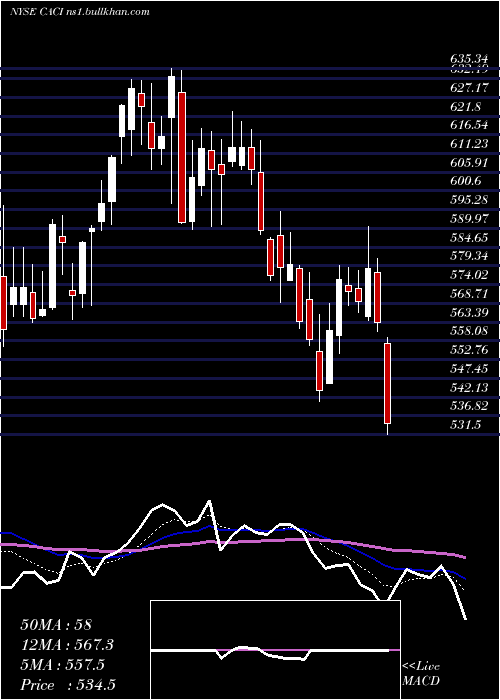Click the 574.02 price level label
This screenshot has width=500, height=700.
pyautogui.click(x=469, y=275)
